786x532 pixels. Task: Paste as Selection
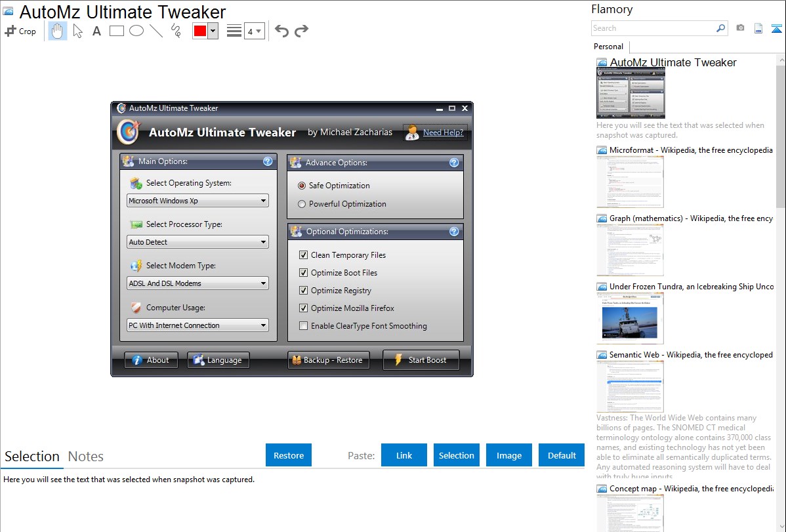(457, 455)
